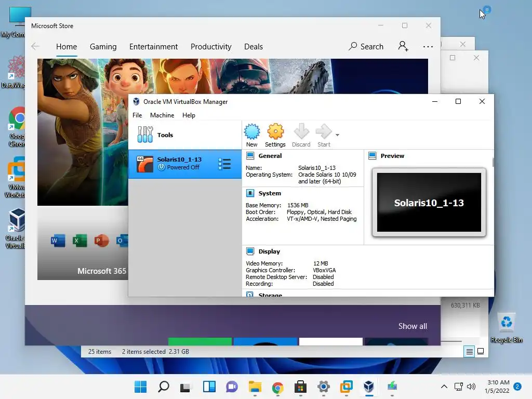This screenshot has width=532, height=399.
Task: Click the VirtualBox details pane scrollbar
Action: tap(493, 162)
